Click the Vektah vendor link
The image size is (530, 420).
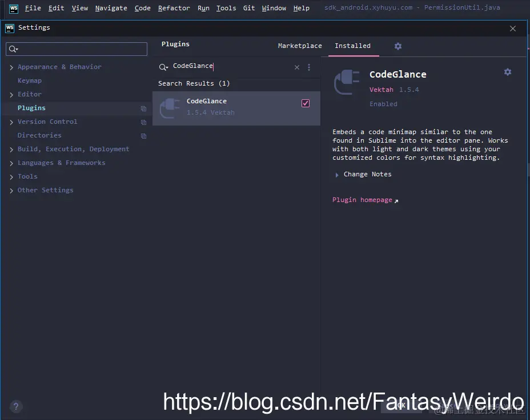coord(382,90)
